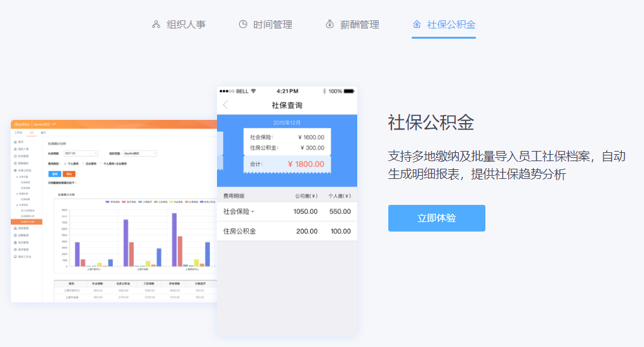Image resolution: width=644 pixels, height=347 pixels.
Task: Toggle the purple 养老保险 legend swatch
Action: [108, 202]
